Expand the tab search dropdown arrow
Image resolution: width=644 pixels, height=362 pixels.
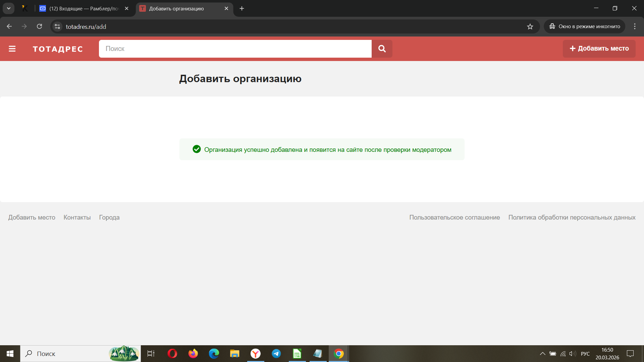pos(9,8)
